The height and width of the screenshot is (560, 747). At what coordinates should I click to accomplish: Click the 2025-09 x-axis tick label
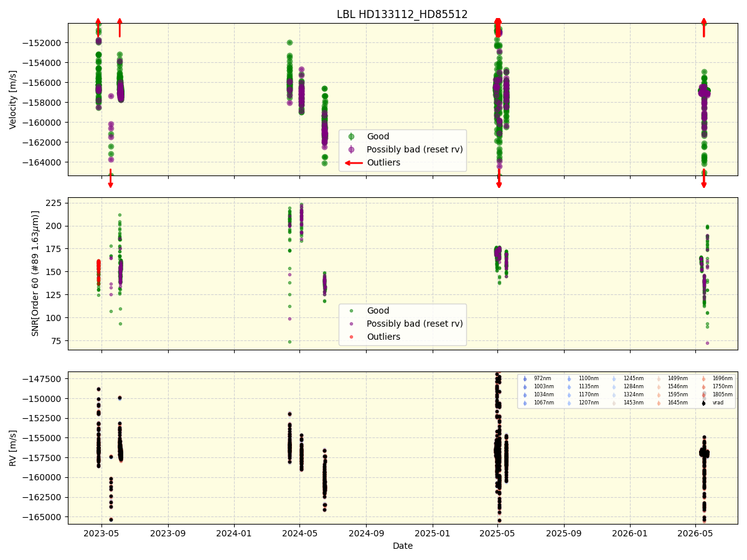tap(565, 533)
